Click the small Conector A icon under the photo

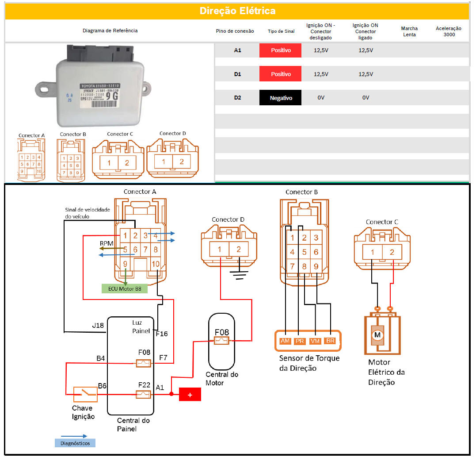tap(30, 161)
